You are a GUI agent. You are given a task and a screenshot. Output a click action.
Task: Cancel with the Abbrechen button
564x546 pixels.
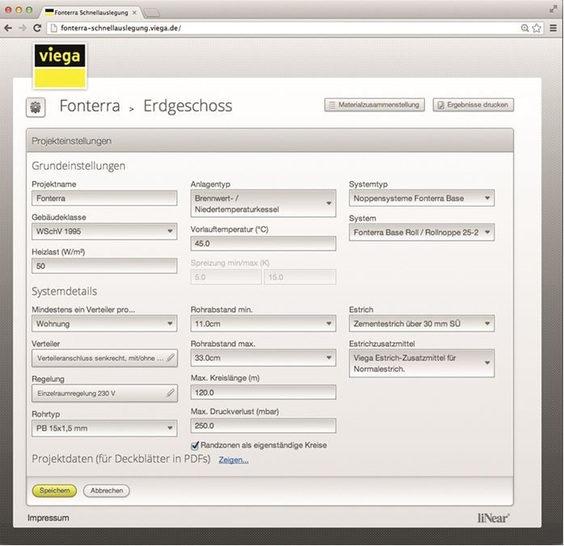[106, 491]
